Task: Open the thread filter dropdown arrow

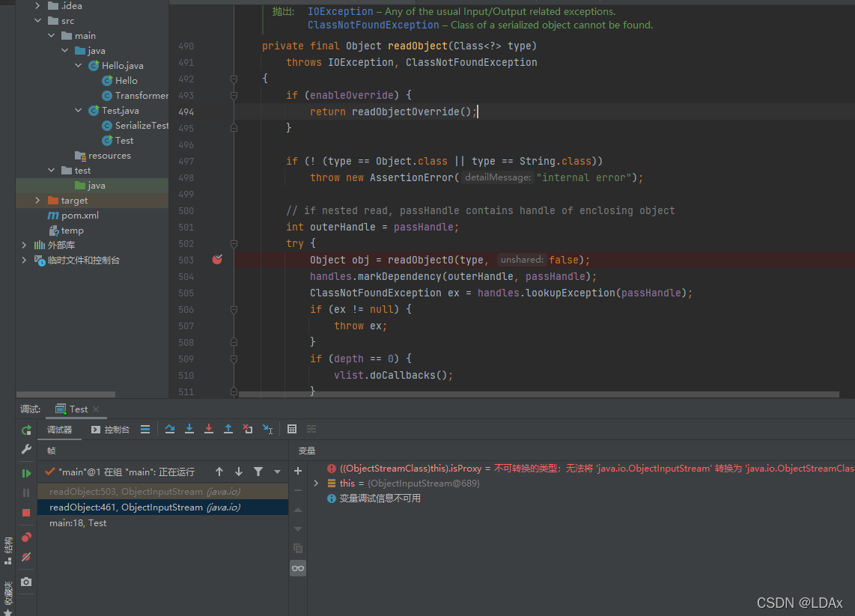Action: click(x=278, y=472)
